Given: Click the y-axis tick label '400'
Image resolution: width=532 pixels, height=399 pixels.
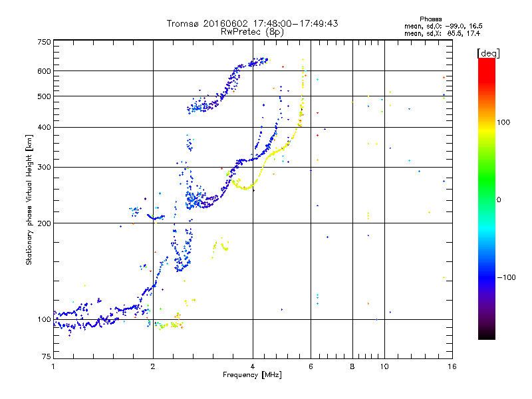Looking at the screenshot, I should (44, 127).
